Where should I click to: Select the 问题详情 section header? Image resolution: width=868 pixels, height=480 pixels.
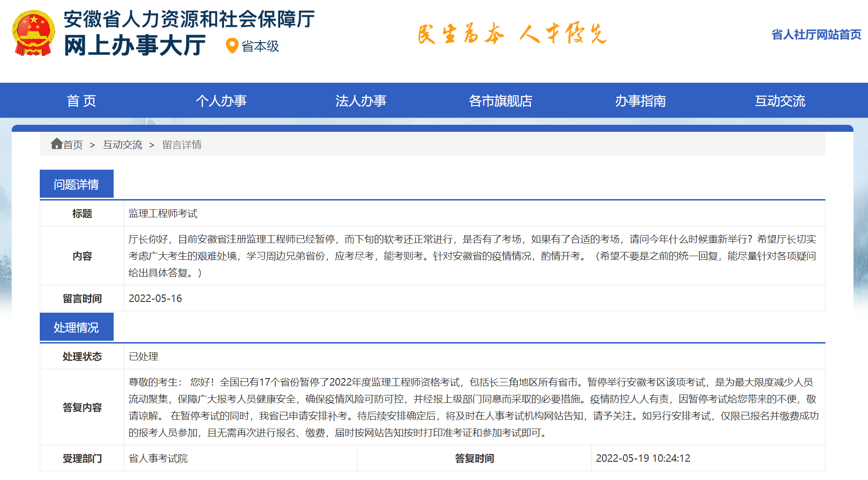pyautogui.click(x=77, y=183)
